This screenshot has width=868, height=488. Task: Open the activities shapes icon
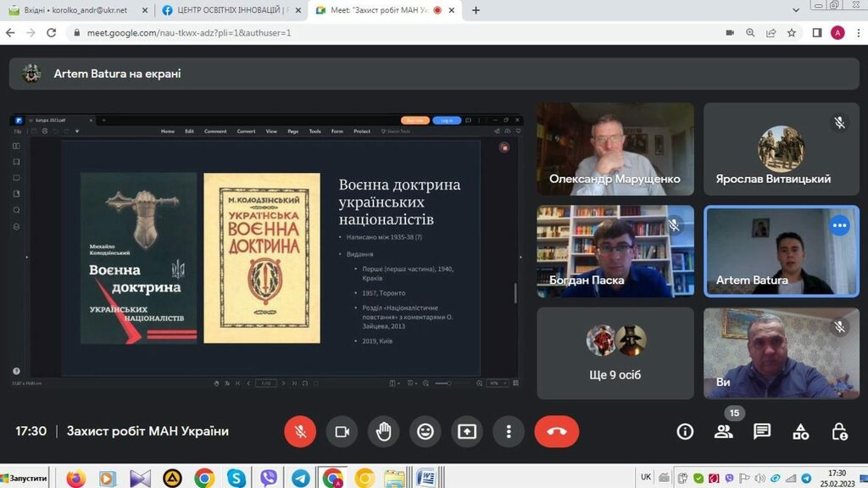tap(800, 431)
